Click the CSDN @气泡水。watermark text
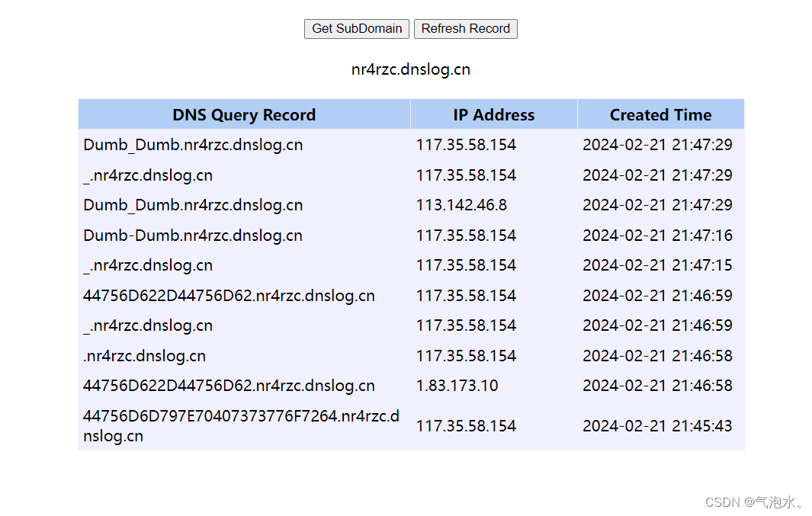 point(753,502)
